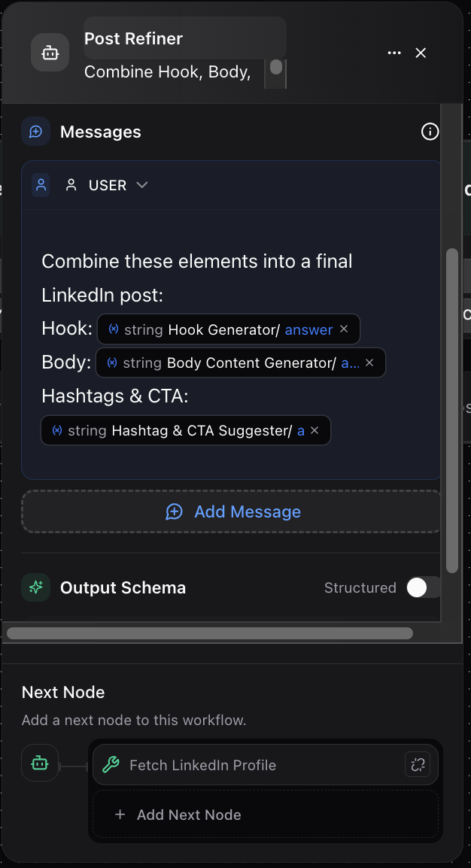
Task: Open the node options via the three-dot menu
Action: 394,53
